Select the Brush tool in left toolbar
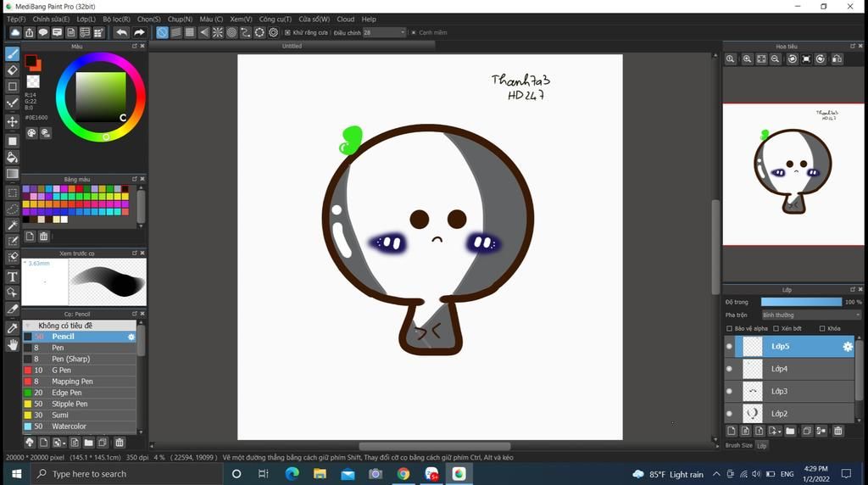 [12, 53]
